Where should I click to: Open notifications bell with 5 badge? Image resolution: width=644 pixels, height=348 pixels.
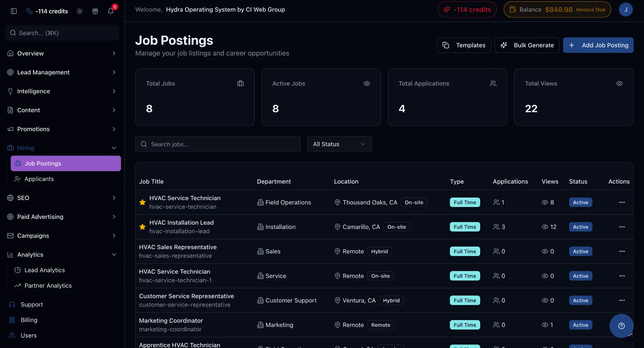[111, 11]
